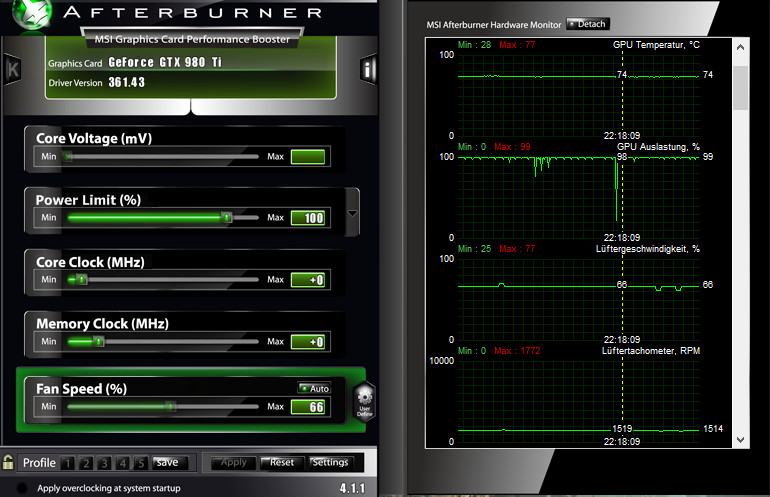Click the GPU Auslastung graph
Screen dimensions: 770x497
click(x=578, y=197)
